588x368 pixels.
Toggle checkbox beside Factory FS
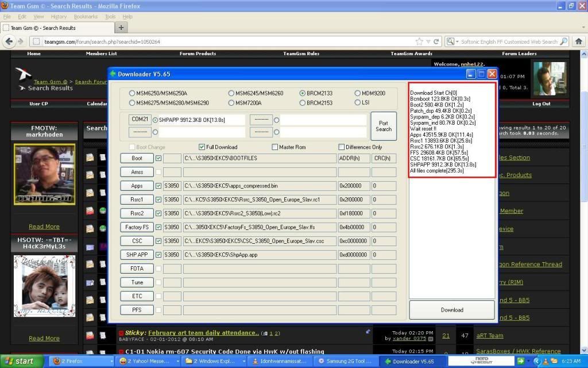(x=158, y=227)
